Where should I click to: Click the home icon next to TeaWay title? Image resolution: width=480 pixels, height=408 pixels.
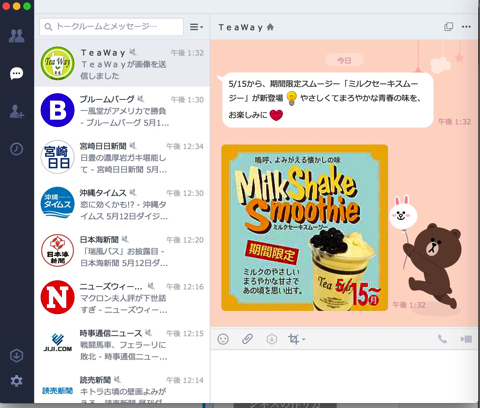coord(270,27)
